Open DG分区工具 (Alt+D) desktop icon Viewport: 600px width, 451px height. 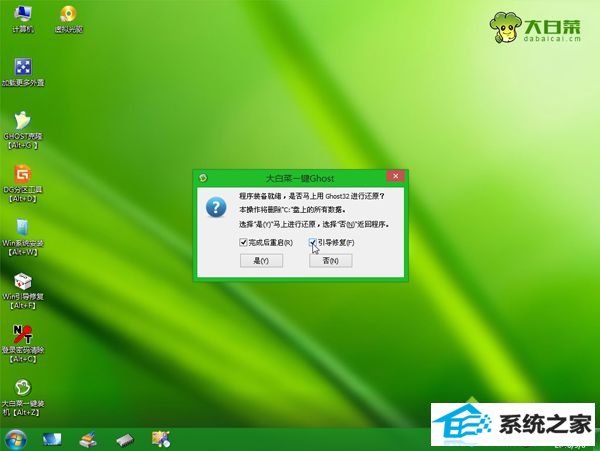click(23, 184)
